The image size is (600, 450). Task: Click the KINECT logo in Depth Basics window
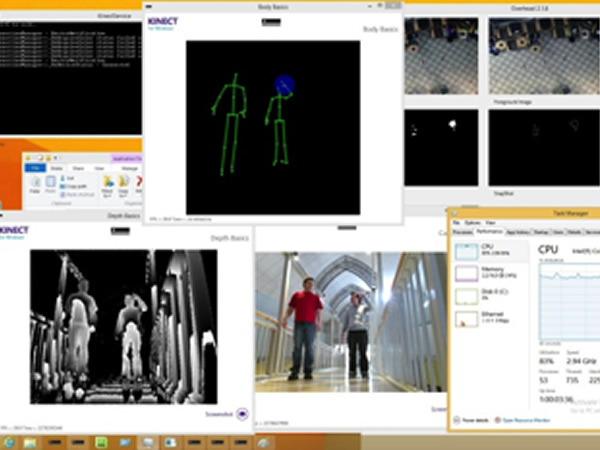[x=14, y=232]
